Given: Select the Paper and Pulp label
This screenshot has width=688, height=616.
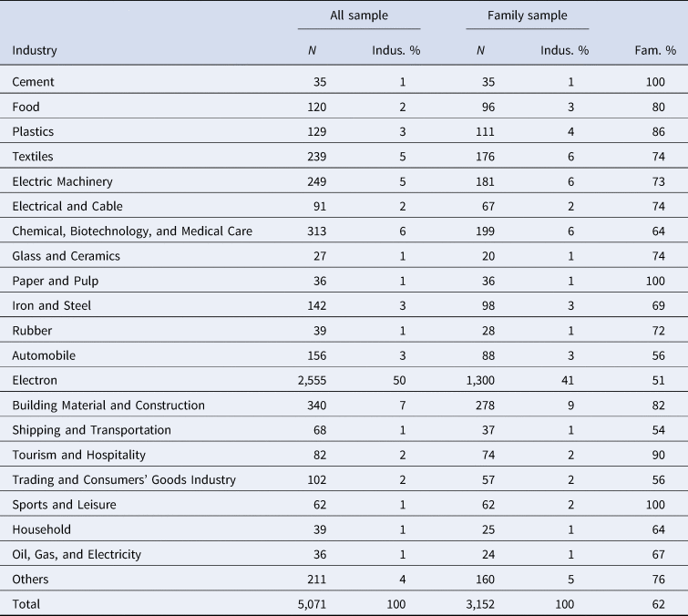Looking at the screenshot, I should pos(56,282).
